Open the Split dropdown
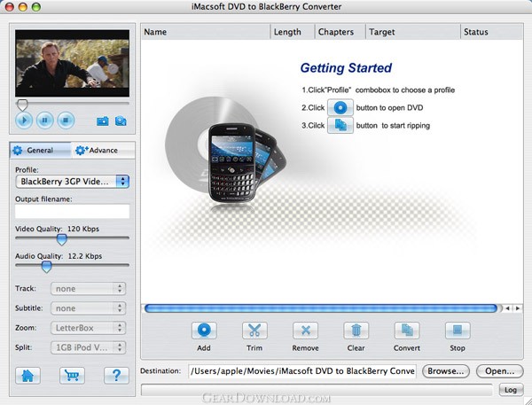The image size is (532, 405). tap(88, 347)
